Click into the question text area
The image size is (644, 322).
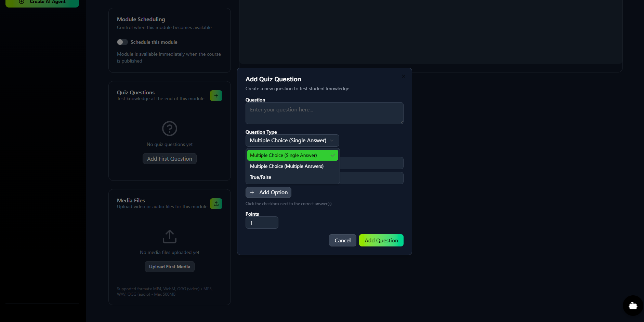point(324,113)
